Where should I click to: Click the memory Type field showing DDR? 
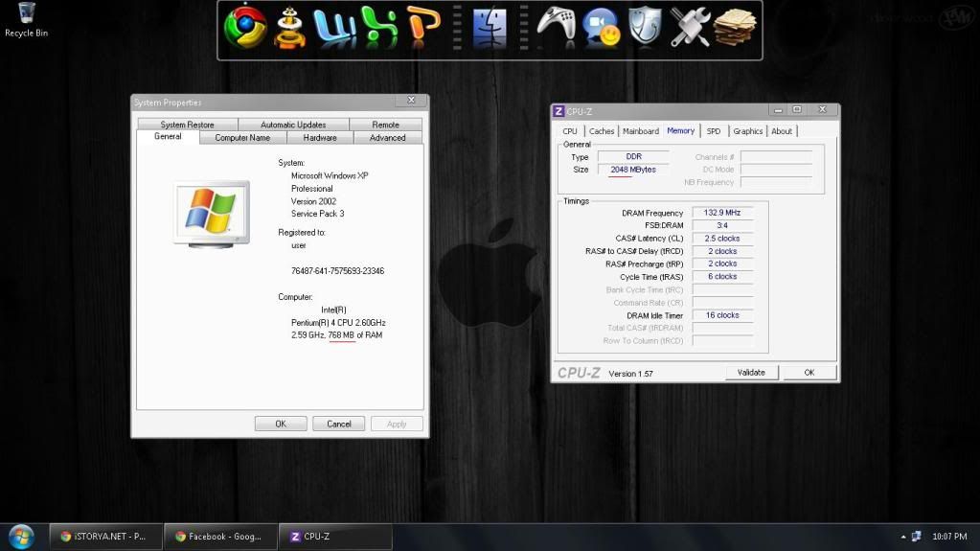pyautogui.click(x=634, y=156)
